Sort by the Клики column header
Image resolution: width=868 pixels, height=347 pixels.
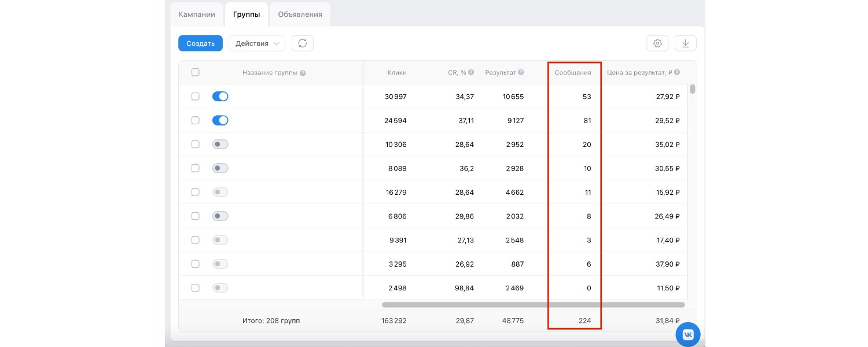397,73
